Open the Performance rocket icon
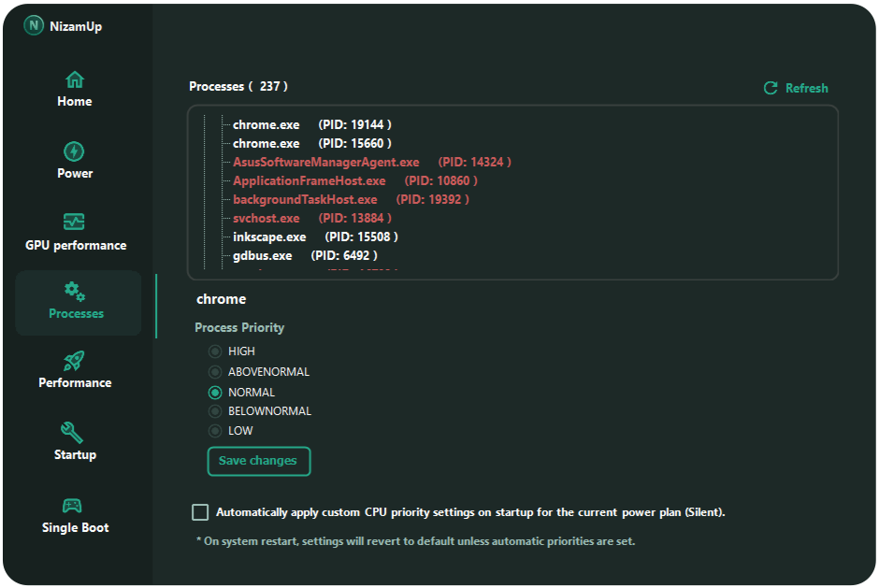Screen dimensions: 879x588 click(x=74, y=361)
